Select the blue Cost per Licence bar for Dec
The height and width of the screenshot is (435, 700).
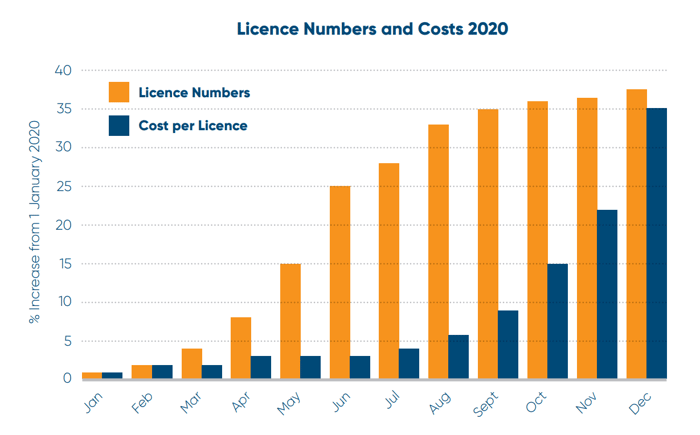[657, 243]
